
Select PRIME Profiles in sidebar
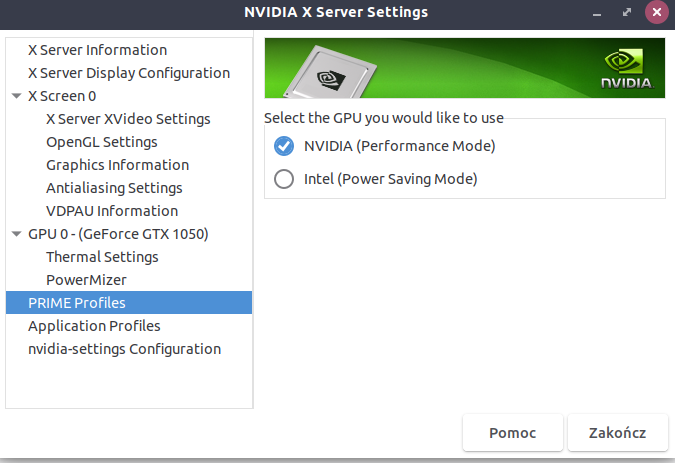[77, 303]
